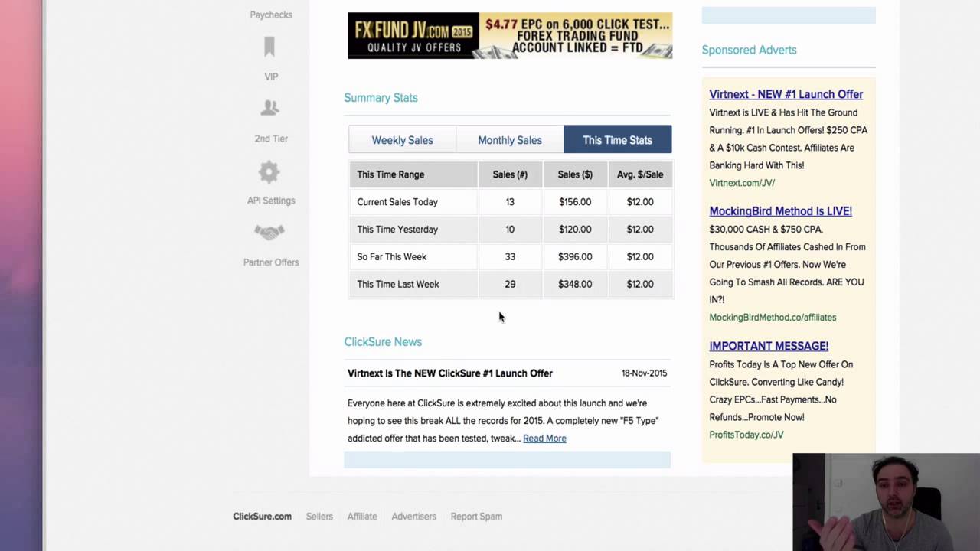
Task: Go to ClickSure.com in the footer
Action: pos(262,517)
